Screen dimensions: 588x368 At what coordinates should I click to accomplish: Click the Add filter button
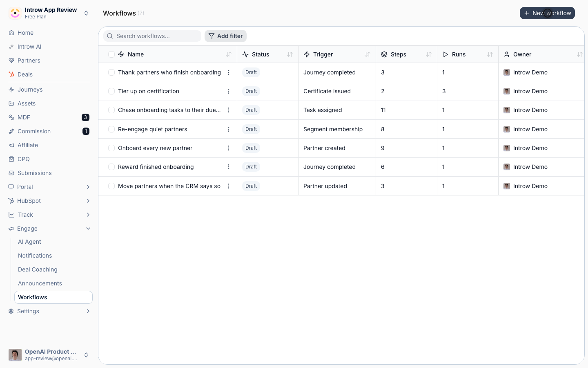coord(225,36)
